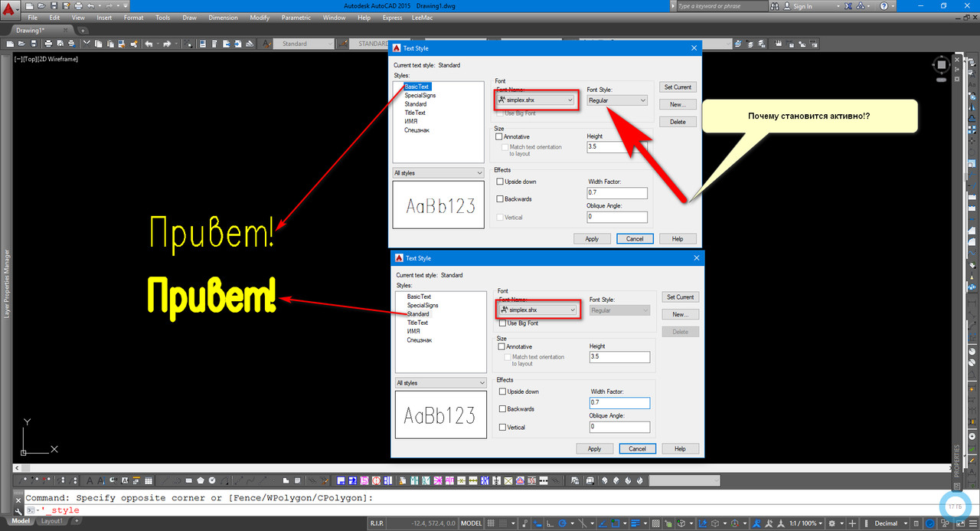This screenshot has height=531, width=980.
Task: Click command line customize wrench icon
Action: click(18, 511)
